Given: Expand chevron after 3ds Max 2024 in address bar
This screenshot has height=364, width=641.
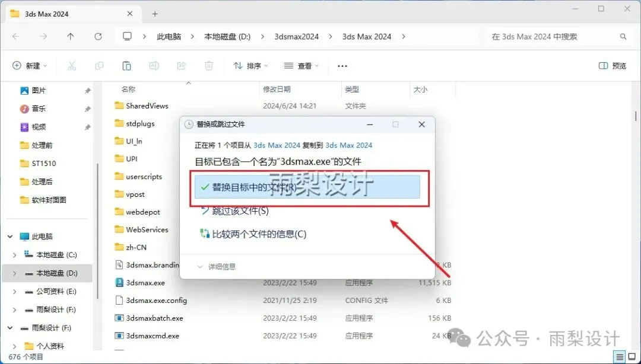Looking at the screenshot, I should pos(404,36).
